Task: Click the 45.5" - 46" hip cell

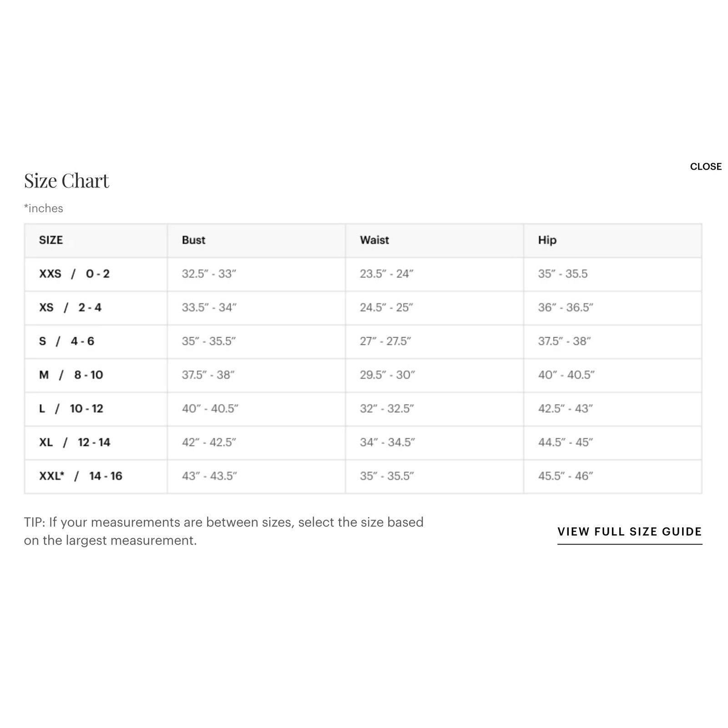Action: coord(565,476)
